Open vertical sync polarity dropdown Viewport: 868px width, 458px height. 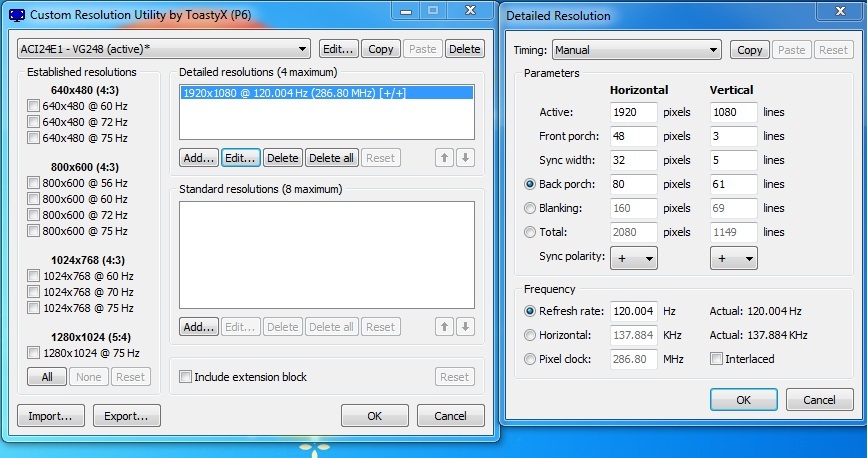coord(733,257)
